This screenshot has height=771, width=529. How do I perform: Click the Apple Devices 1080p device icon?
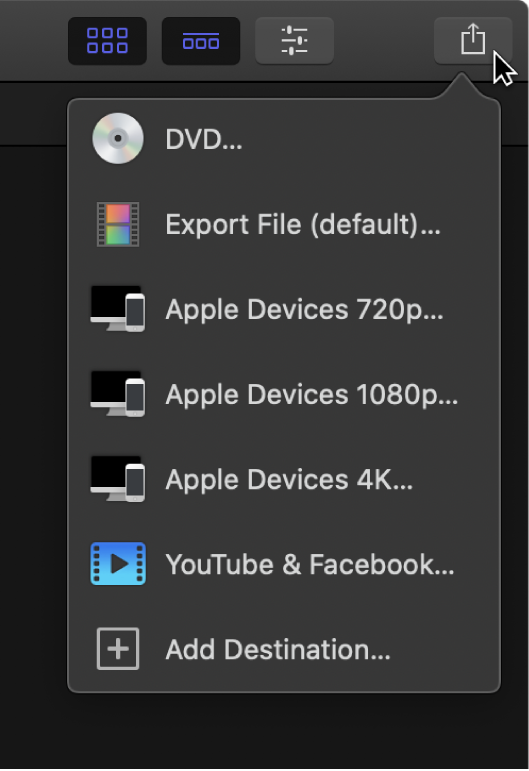coord(118,394)
